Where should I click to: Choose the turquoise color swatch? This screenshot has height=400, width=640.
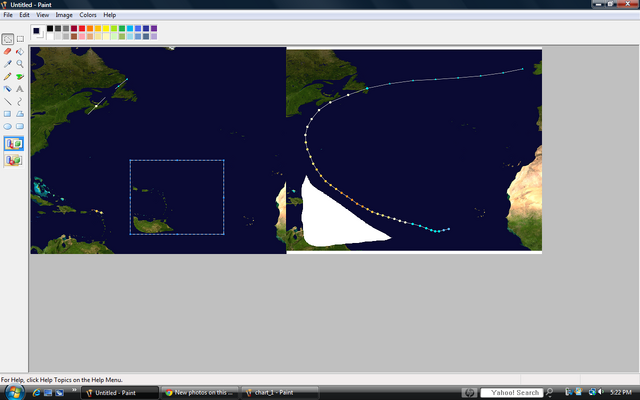pos(130,28)
